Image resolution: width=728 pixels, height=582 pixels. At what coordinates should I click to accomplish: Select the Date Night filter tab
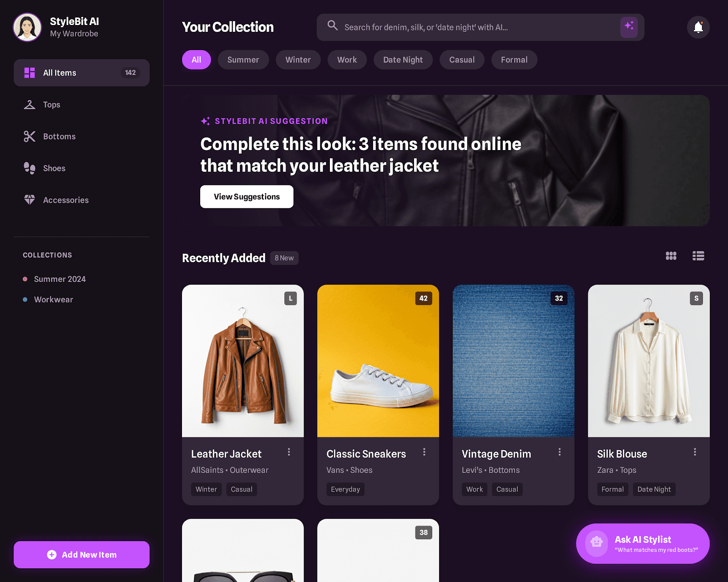pyautogui.click(x=403, y=60)
